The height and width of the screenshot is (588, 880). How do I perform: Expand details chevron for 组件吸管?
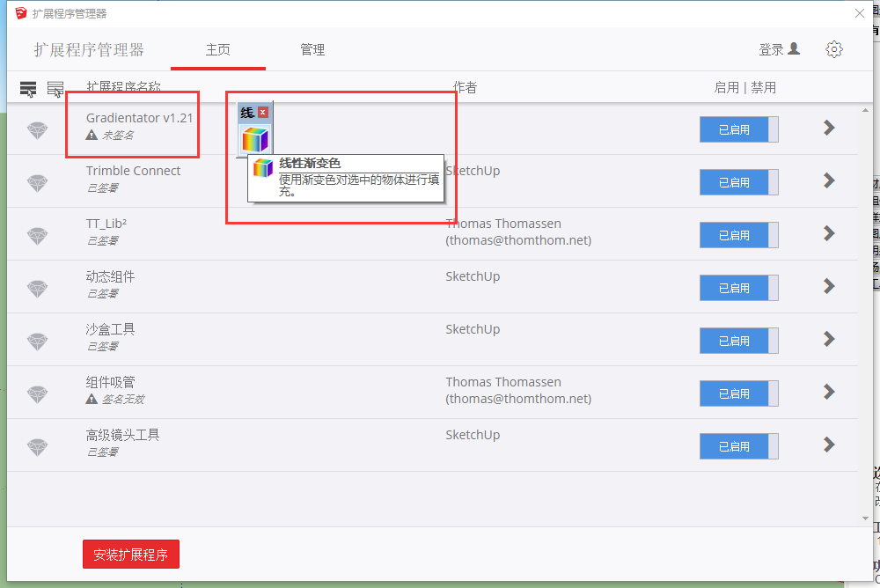pos(829,392)
